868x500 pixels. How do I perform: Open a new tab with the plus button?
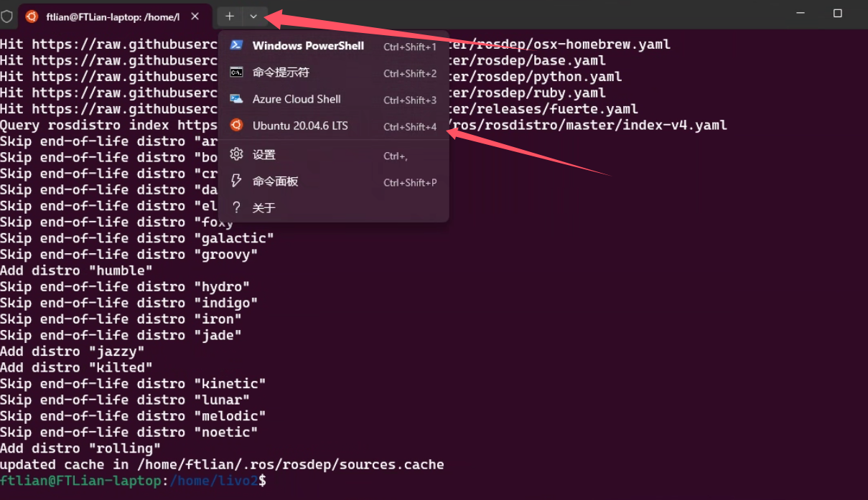(x=230, y=16)
